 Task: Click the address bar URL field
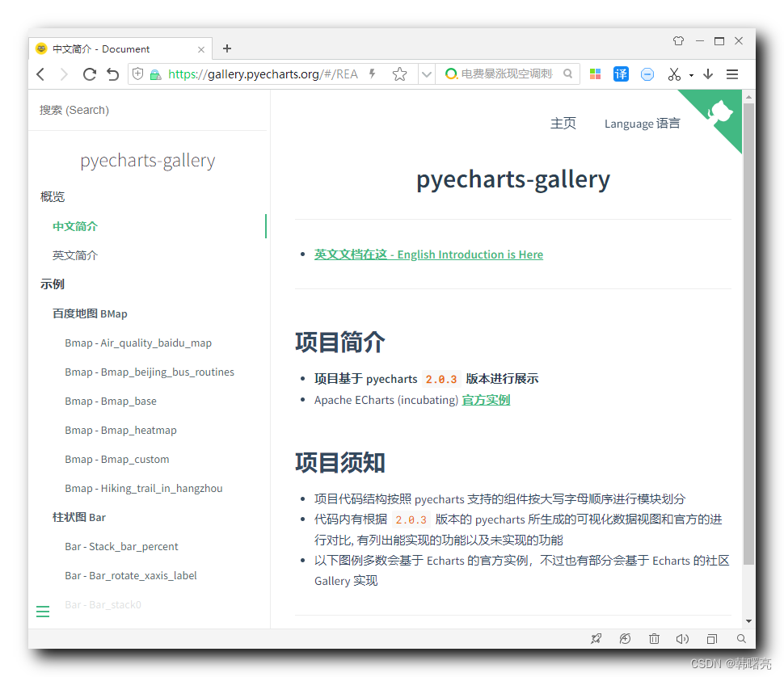[263, 74]
